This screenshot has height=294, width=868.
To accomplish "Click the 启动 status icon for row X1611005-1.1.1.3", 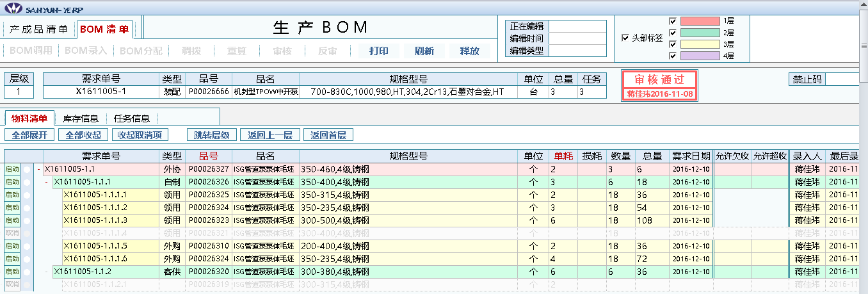I will [x=12, y=220].
